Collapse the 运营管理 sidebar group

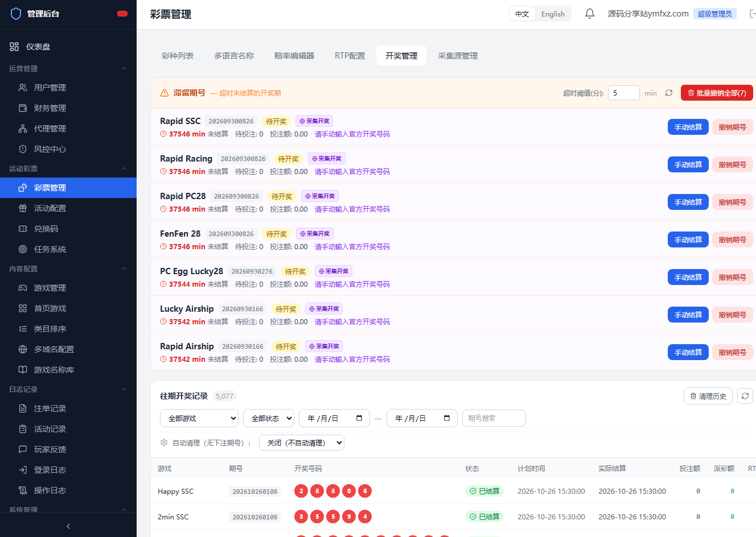tap(68, 68)
